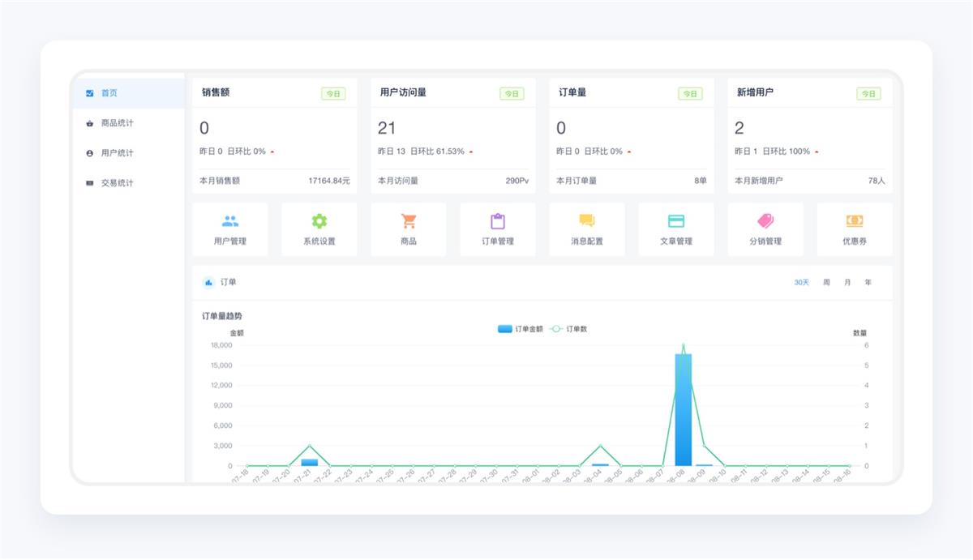Toggle 订单金额 legend series in chart
The height and width of the screenshot is (560, 973).
(x=521, y=329)
